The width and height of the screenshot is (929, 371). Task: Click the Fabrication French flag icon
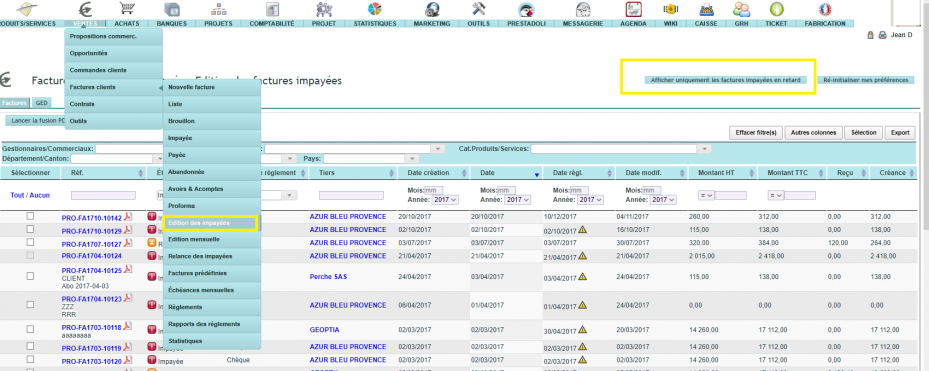click(825, 9)
